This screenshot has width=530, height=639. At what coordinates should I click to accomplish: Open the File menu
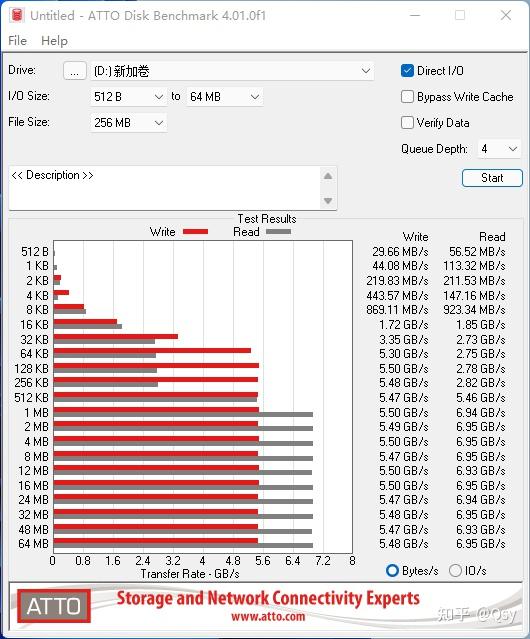pos(18,41)
